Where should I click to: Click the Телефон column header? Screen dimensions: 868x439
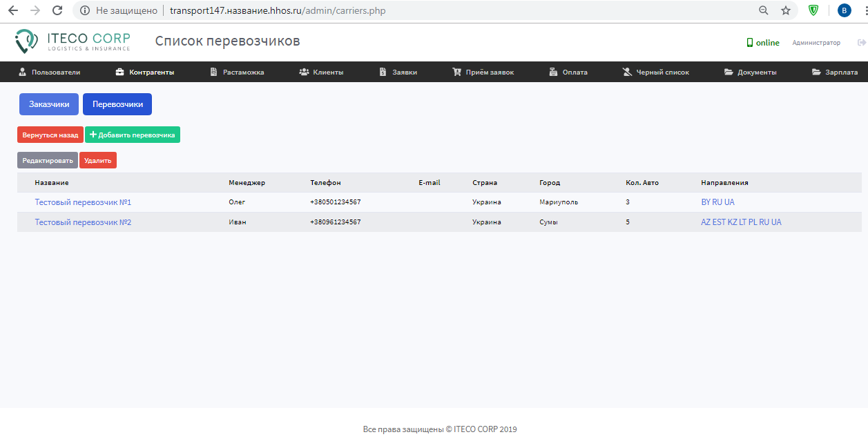tap(325, 183)
